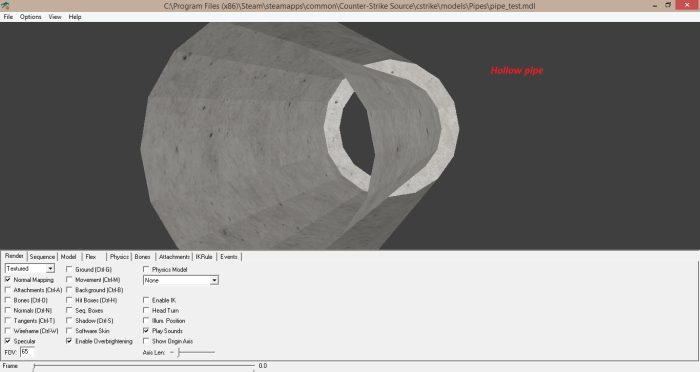Open the Attachments tab
This screenshot has width=700, height=372.
174,257
